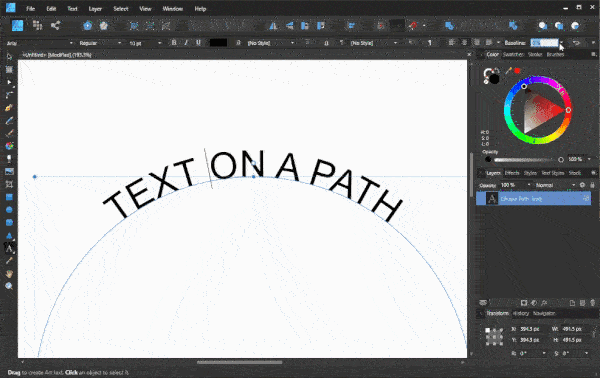Select the Place Image tool

point(9,171)
